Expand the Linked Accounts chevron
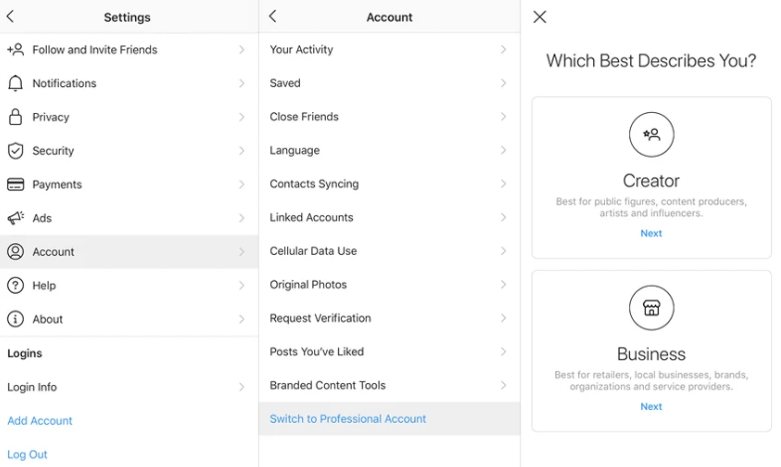Viewport: 781px width, 467px height. pyautogui.click(x=503, y=217)
